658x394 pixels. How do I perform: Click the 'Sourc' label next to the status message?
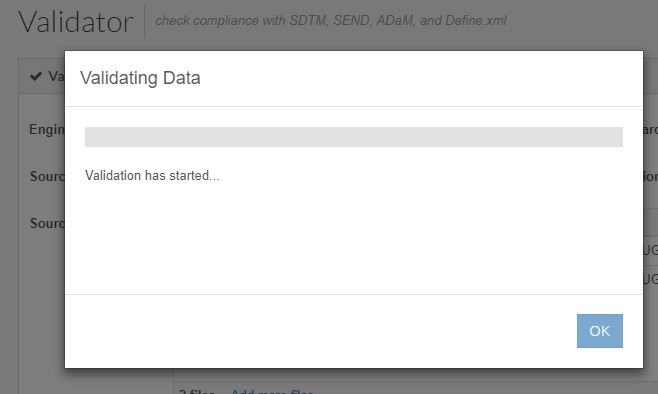47,176
